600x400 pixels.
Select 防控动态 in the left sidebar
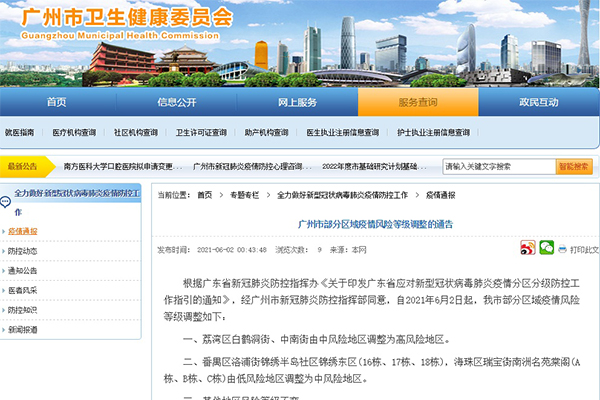tap(23, 251)
